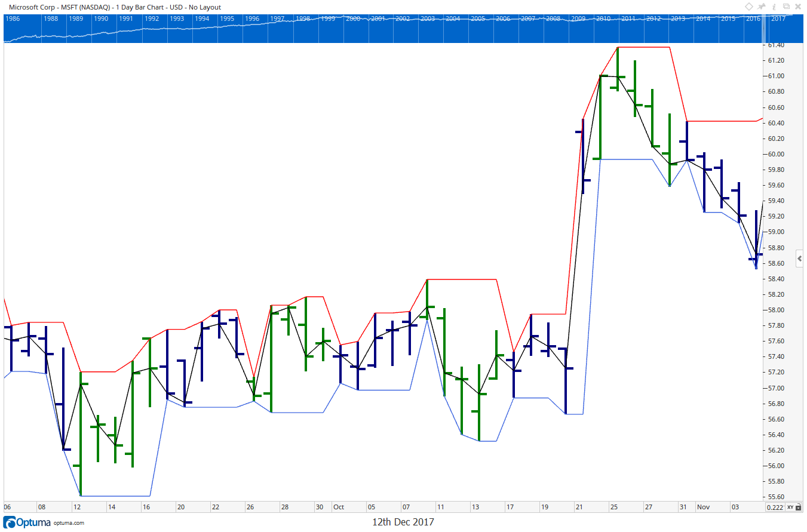This screenshot has height=532, width=807.
Task: Click the diamond icon in the chart title bar
Action: click(x=748, y=7)
